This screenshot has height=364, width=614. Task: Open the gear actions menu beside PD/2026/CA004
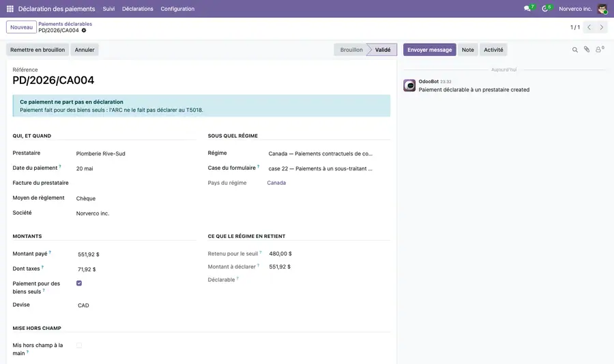tap(84, 30)
